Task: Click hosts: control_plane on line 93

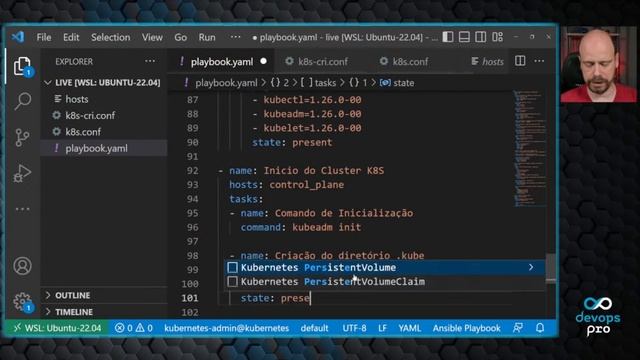Action: pyautogui.click(x=286, y=185)
